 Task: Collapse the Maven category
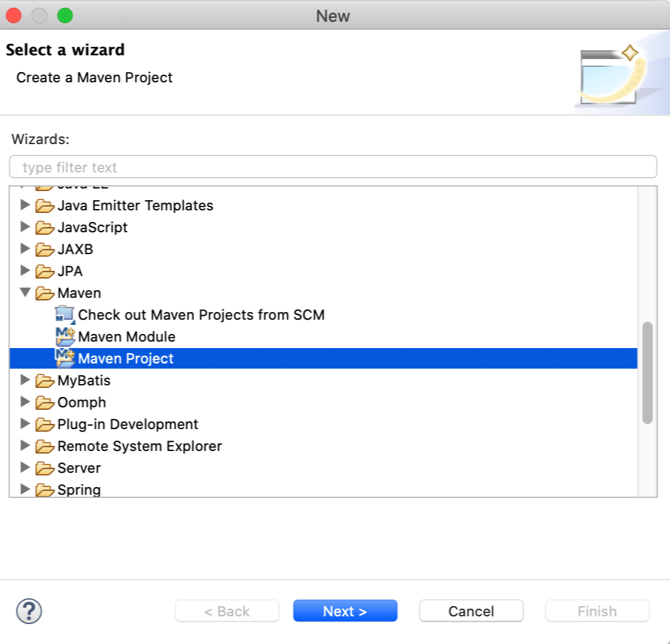click(x=25, y=293)
